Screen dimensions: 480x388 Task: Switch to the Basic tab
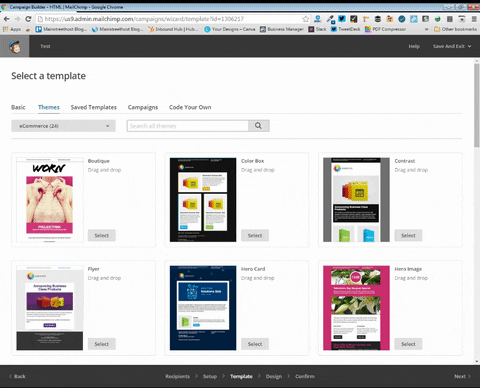[x=18, y=107]
